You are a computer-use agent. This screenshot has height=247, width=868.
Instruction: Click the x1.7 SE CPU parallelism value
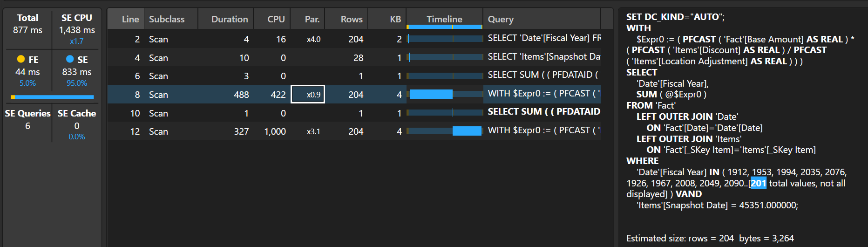coord(77,41)
